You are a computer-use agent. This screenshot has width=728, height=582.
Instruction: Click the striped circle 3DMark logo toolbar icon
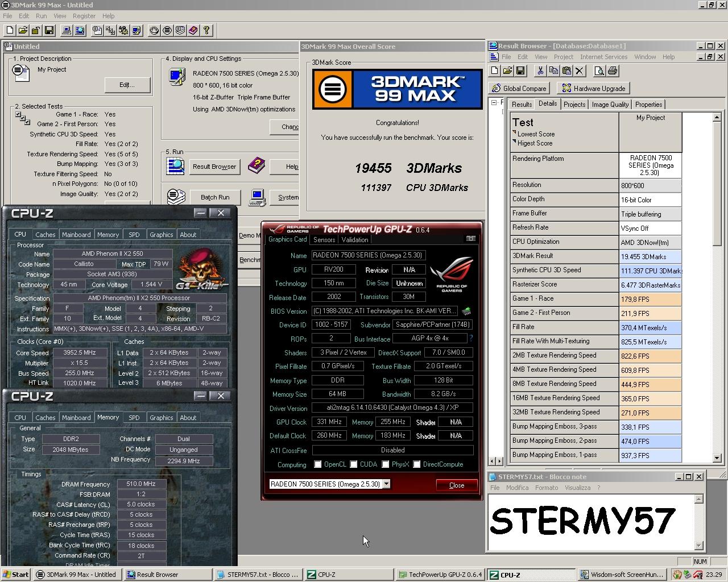(x=167, y=30)
